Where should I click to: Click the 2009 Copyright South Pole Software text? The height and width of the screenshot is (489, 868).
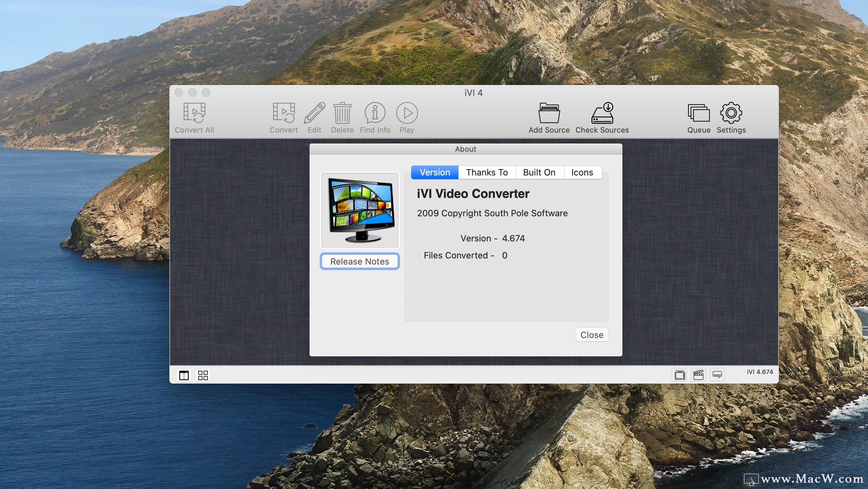[492, 213]
